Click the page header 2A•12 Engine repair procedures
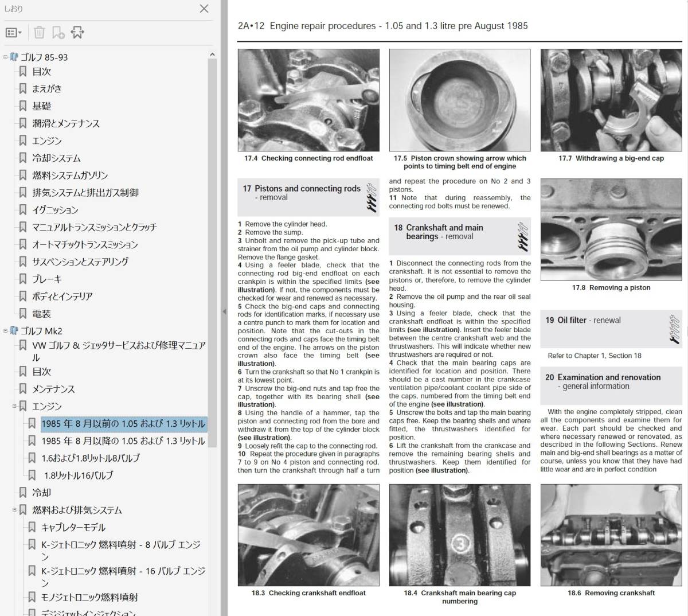688x616 pixels. pyautogui.click(x=382, y=26)
